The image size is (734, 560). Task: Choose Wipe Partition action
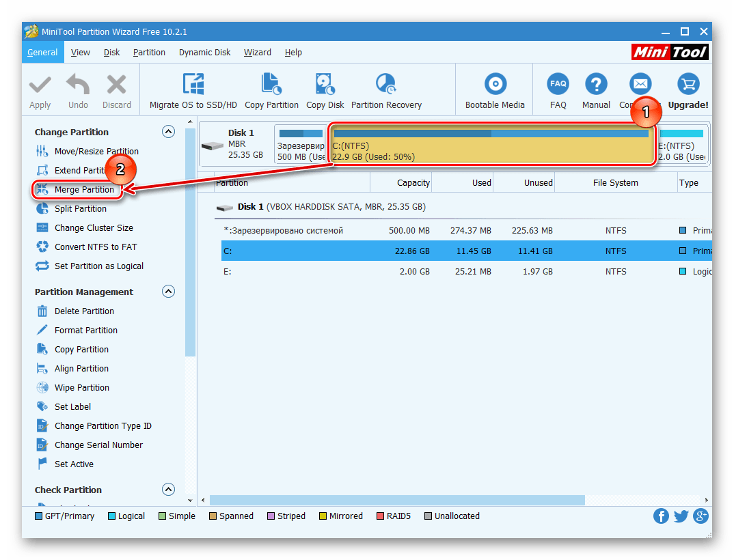click(x=82, y=388)
